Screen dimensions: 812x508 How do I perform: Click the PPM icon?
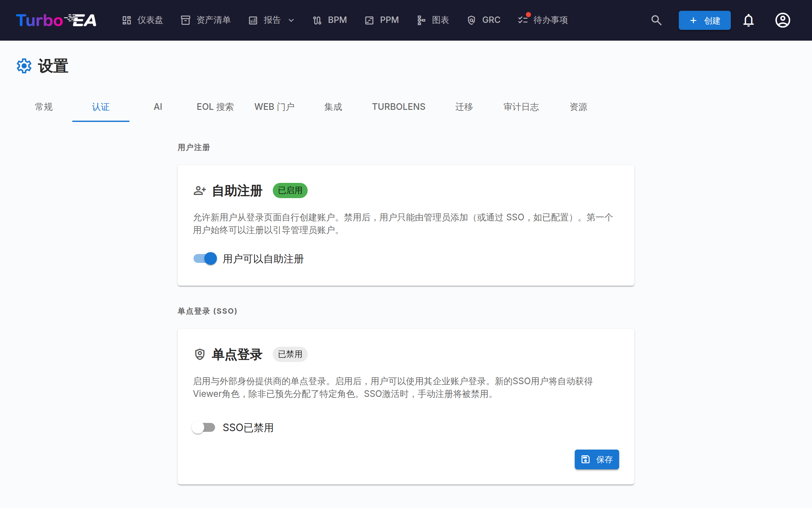coord(369,20)
